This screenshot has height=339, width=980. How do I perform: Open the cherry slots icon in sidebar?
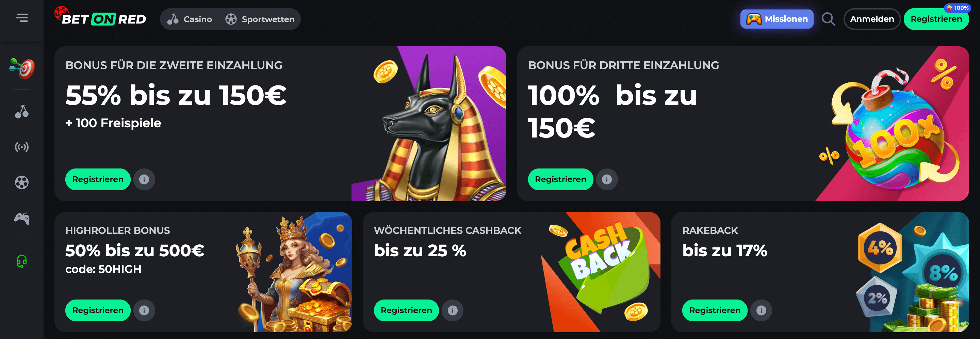(x=22, y=112)
